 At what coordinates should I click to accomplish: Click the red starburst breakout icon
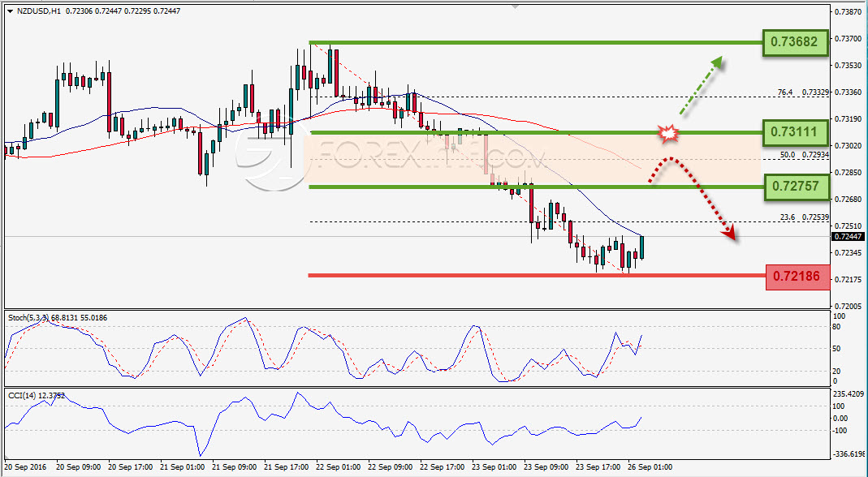pos(668,133)
